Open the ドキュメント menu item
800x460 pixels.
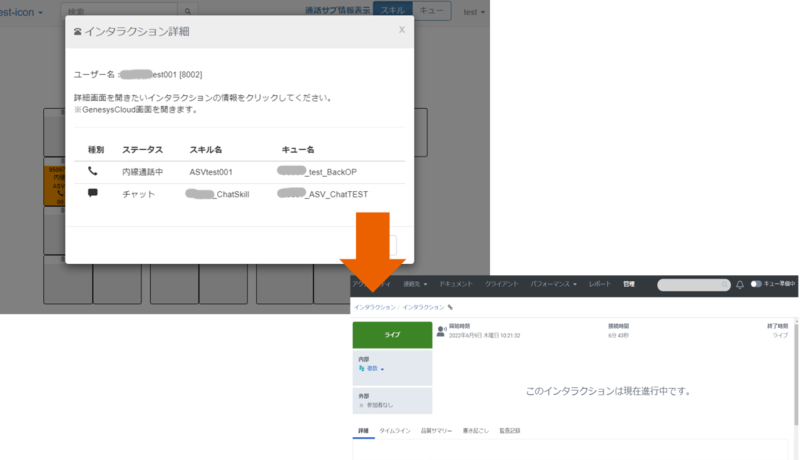456,284
